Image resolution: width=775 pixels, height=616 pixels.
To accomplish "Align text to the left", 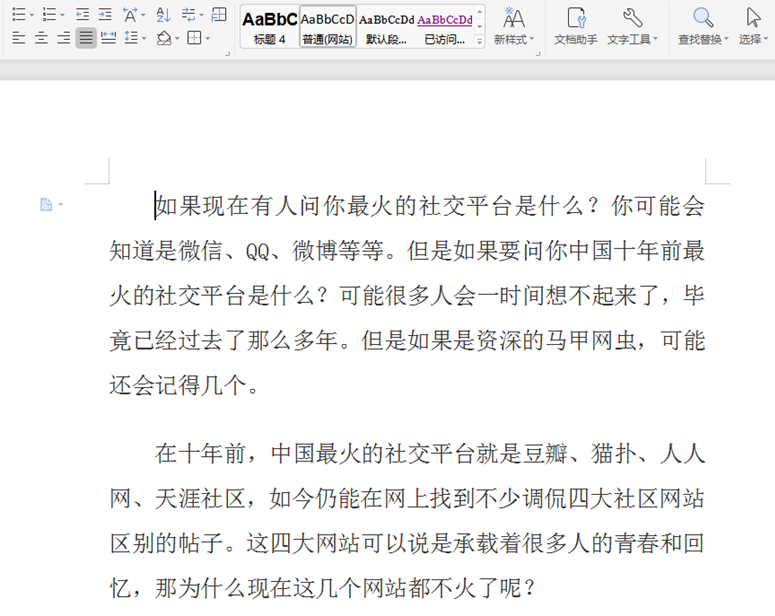I will (x=19, y=38).
